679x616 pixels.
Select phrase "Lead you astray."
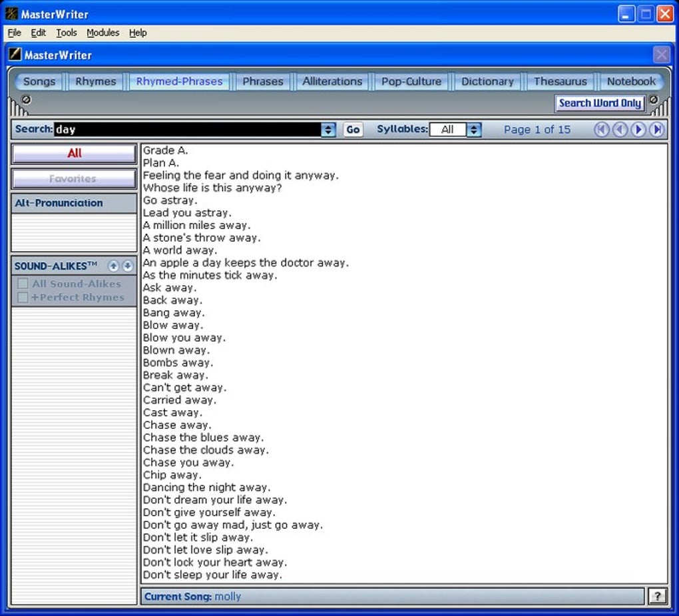click(187, 212)
